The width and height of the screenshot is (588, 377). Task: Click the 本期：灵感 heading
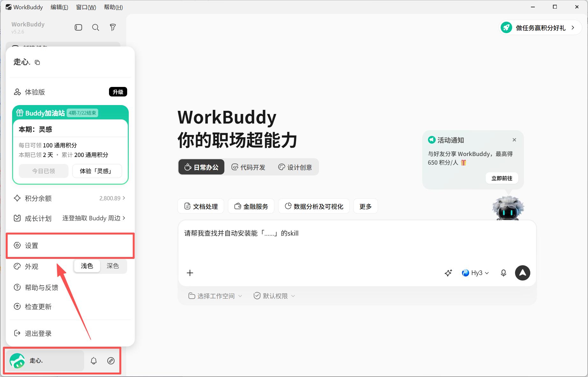35,129
